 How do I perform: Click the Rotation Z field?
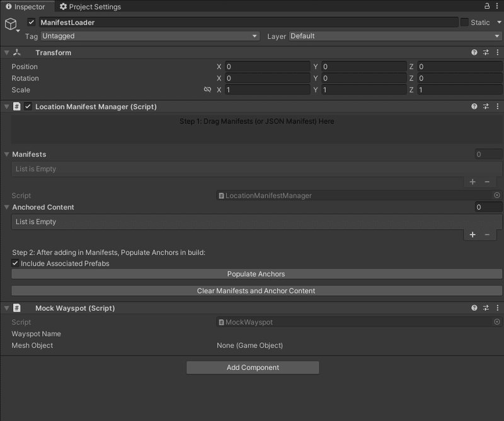[x=460, y=78]
